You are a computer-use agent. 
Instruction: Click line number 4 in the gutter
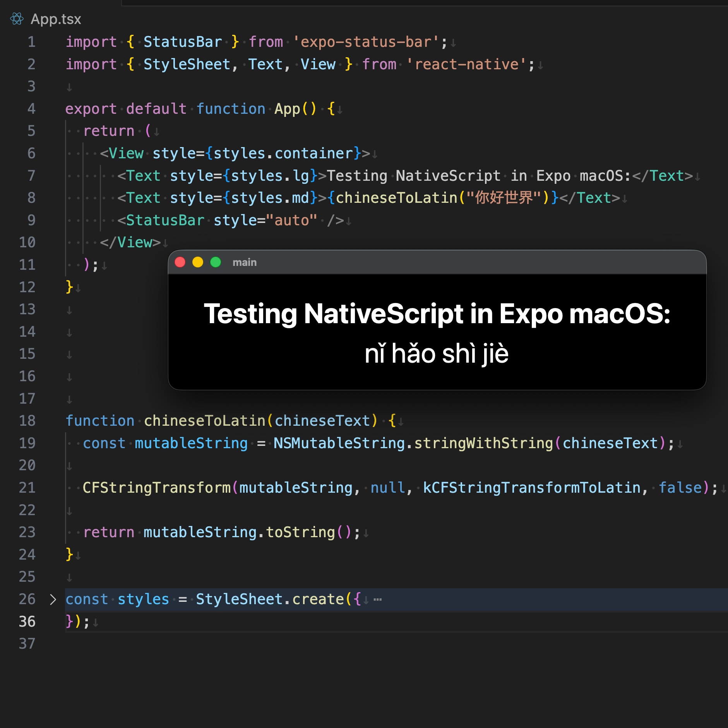click(31, 109)
